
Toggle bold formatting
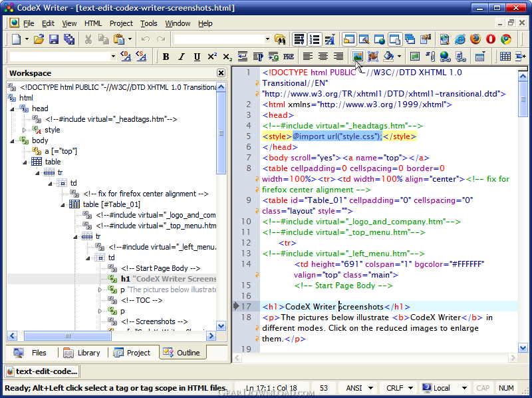166,57
